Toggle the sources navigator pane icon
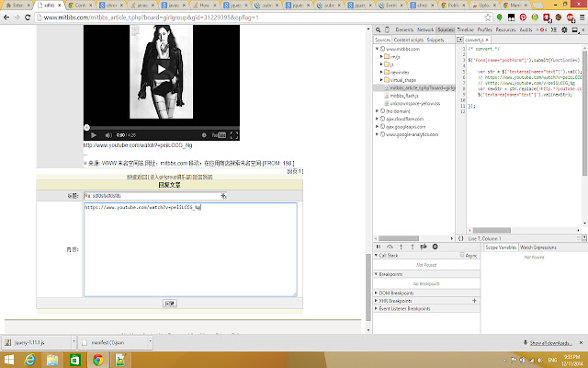This screenshot has height=368, width=588. (459, 40)
